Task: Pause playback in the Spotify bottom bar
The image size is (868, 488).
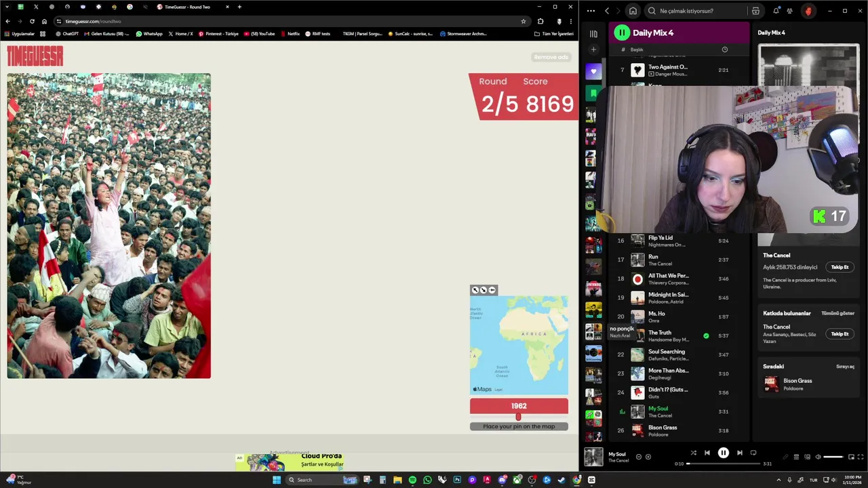Action: 723,453
